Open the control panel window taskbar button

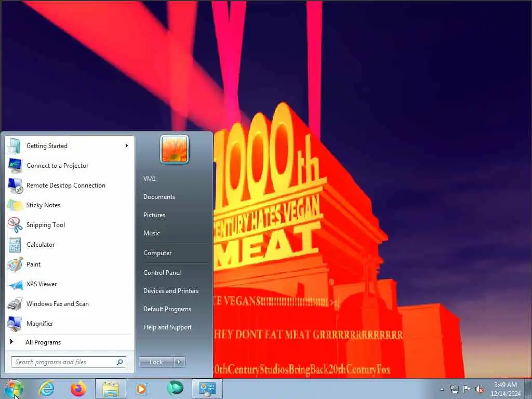point(207,389)
